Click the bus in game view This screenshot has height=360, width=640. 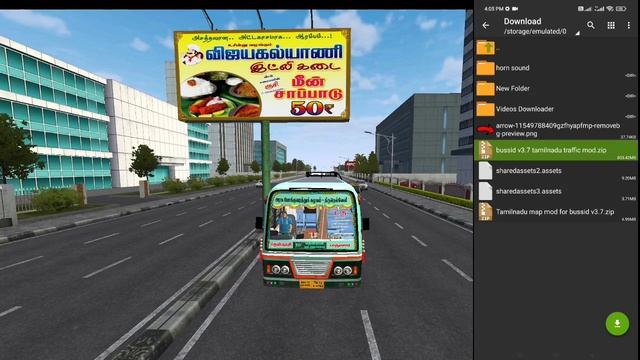[312, 231]
